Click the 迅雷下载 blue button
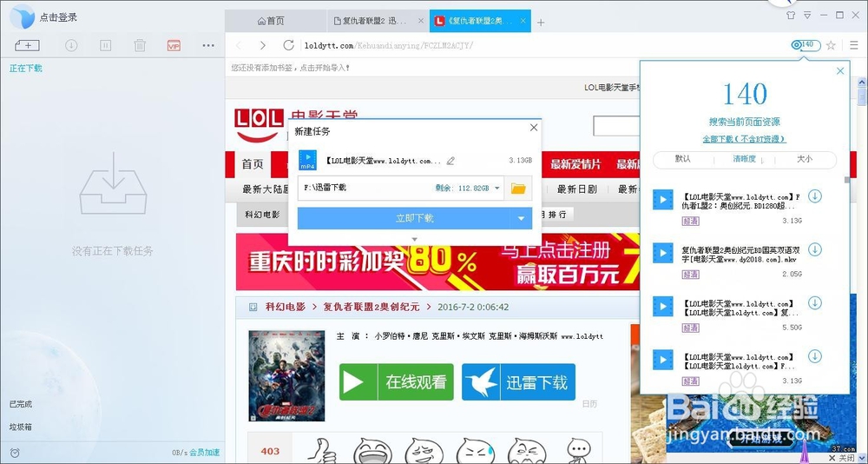Screen dimensions: 868x464 coord(519,382)
